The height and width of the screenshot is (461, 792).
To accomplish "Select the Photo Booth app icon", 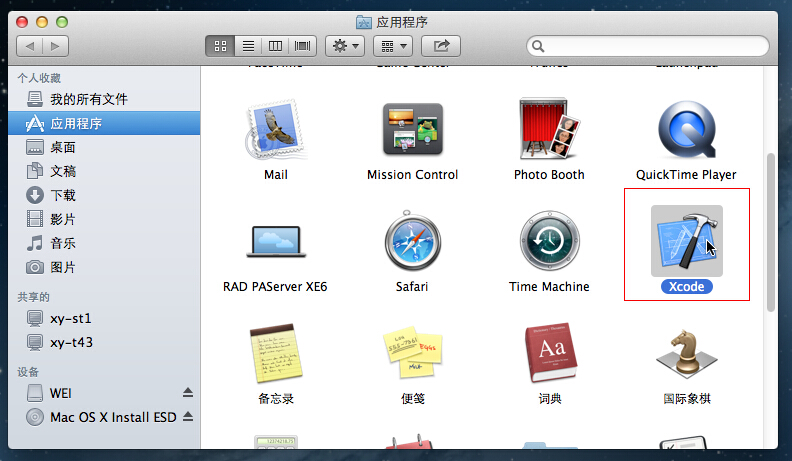I will click(x=550, y=128).
